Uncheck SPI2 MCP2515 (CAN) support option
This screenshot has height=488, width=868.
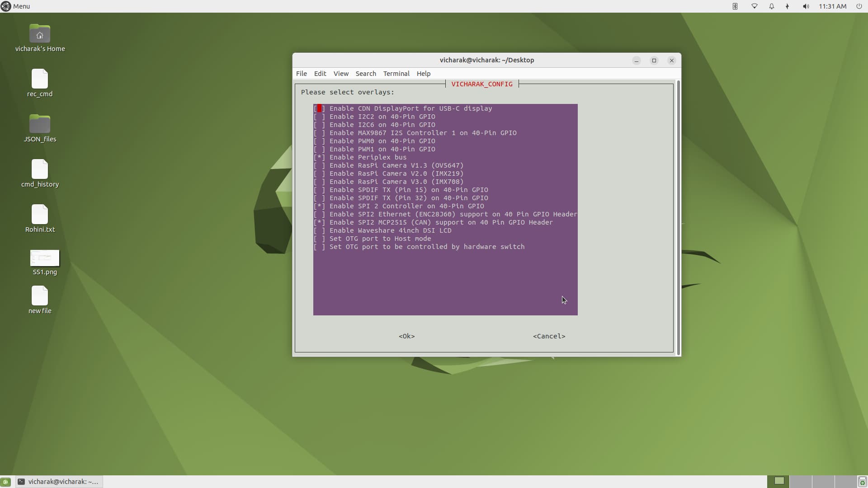pos(320,222)
